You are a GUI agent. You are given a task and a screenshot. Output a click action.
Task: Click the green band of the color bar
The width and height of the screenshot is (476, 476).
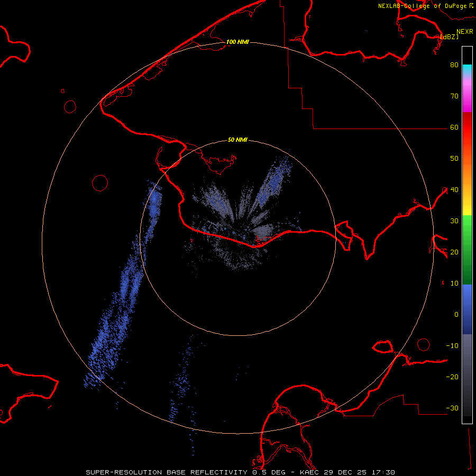[x=467, y=250]
